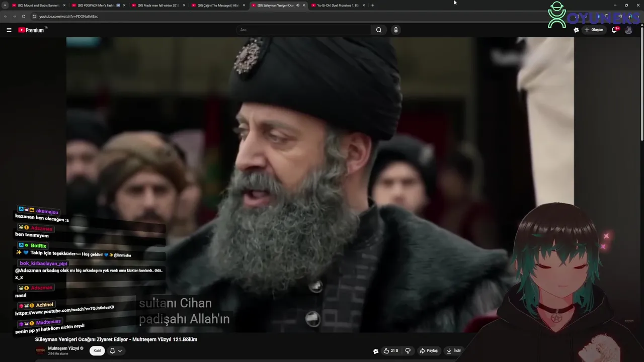Go forward with browser forward arrow
644x362 pixels.
(14, 16)
